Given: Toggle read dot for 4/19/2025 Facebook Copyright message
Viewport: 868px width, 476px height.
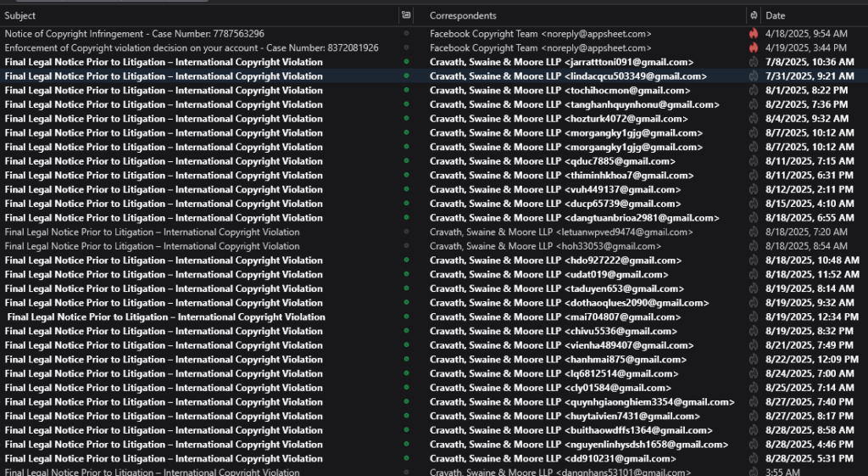Looking at the screenshot, I should pyautogui.click(x=406, y=48).
